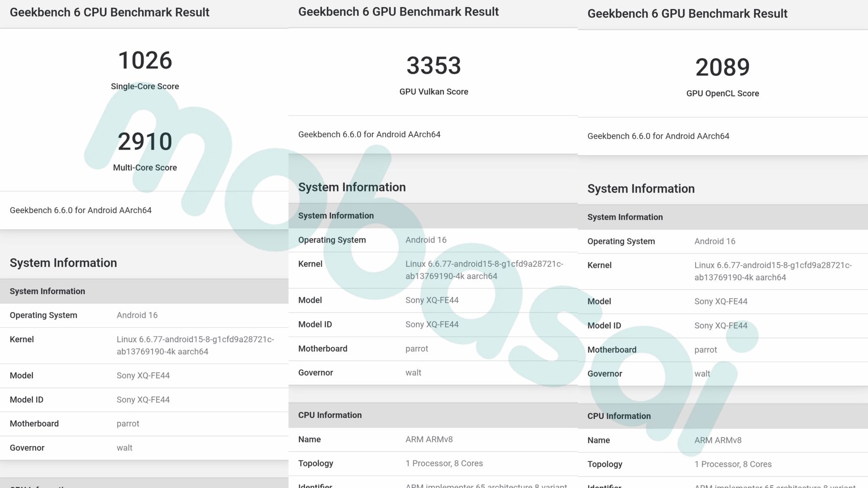
Task: Select the Kernel value in the OpenCL panel
Action: click(773, 272)
